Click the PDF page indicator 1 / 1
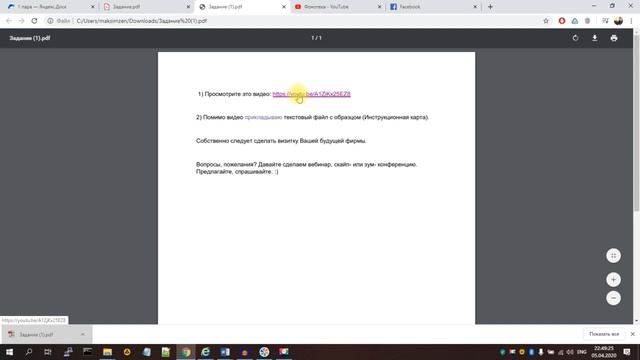640x360 pixels. pos(316,38)
